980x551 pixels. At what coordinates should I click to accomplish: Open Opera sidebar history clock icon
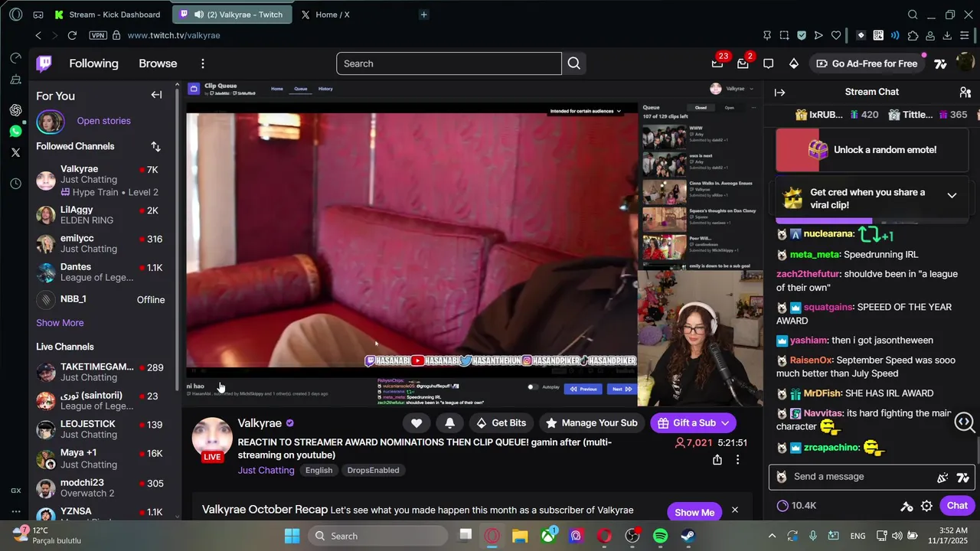[x=15, y=184]
